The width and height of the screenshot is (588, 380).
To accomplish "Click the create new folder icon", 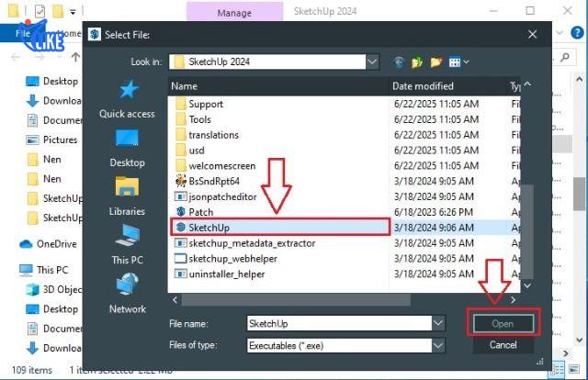I will [435, 62].
